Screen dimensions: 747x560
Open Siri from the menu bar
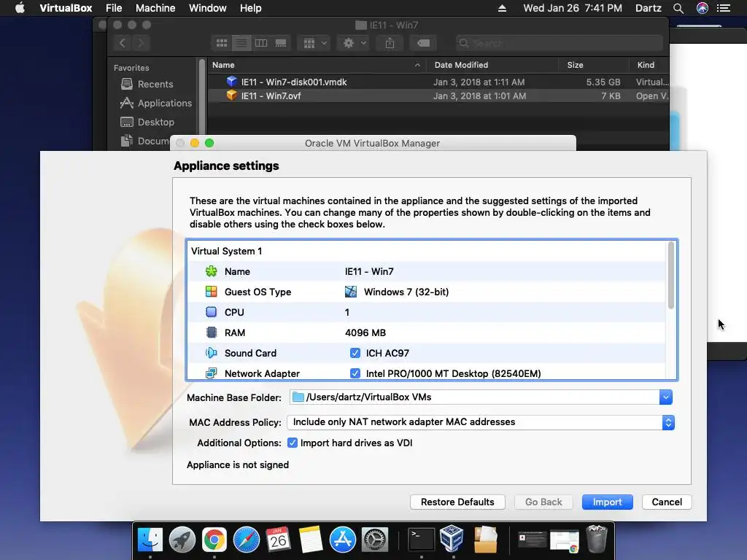703,8
